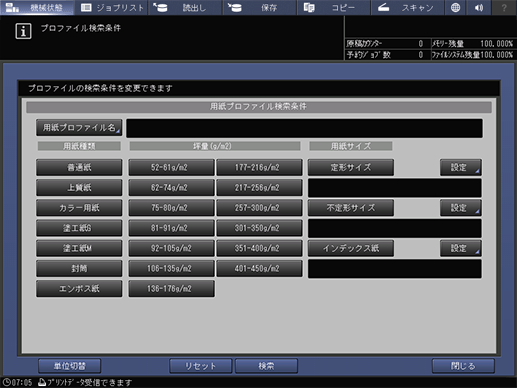The height and width of the screenshot is (388, 517).
Task: Open 設定 for インデックス紙
Action: 461,248
